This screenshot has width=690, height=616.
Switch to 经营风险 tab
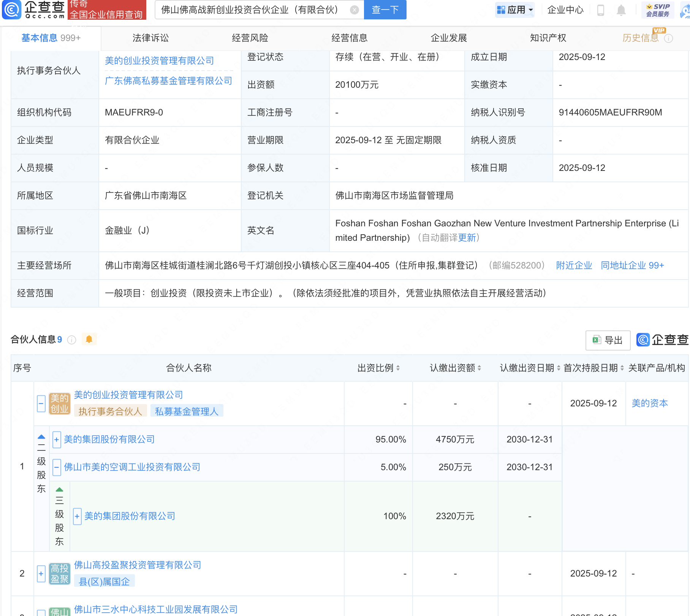point(250,38)
